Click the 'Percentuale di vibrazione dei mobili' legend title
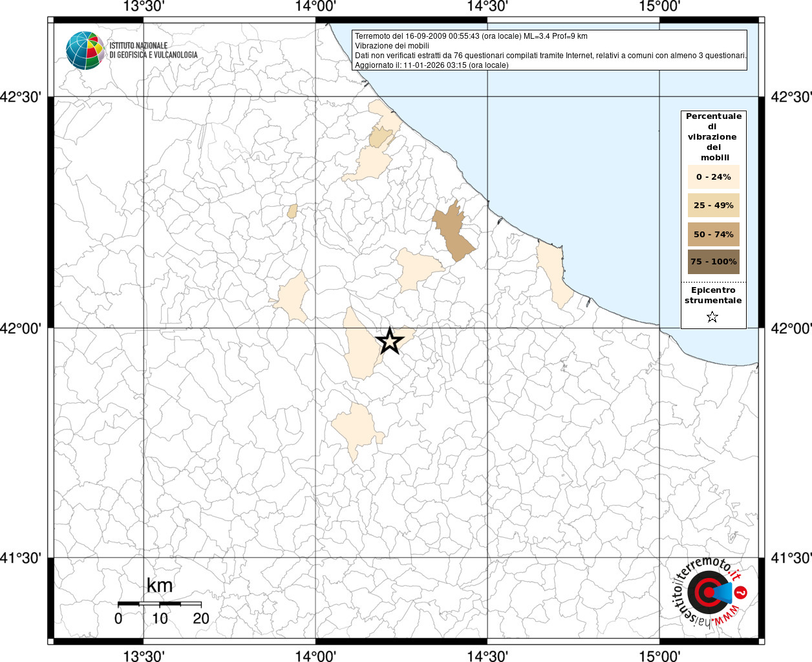This screenshot has width=812, height=662. point(714,136)
